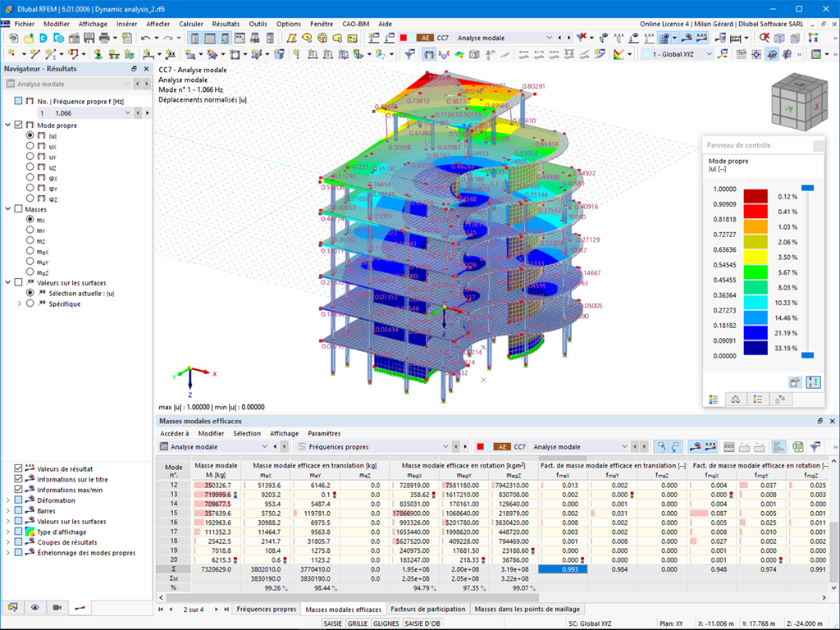Screen dimensions: 840x630
Task: Click the print icon in the toolbar
Action: (x=104, y=38)
